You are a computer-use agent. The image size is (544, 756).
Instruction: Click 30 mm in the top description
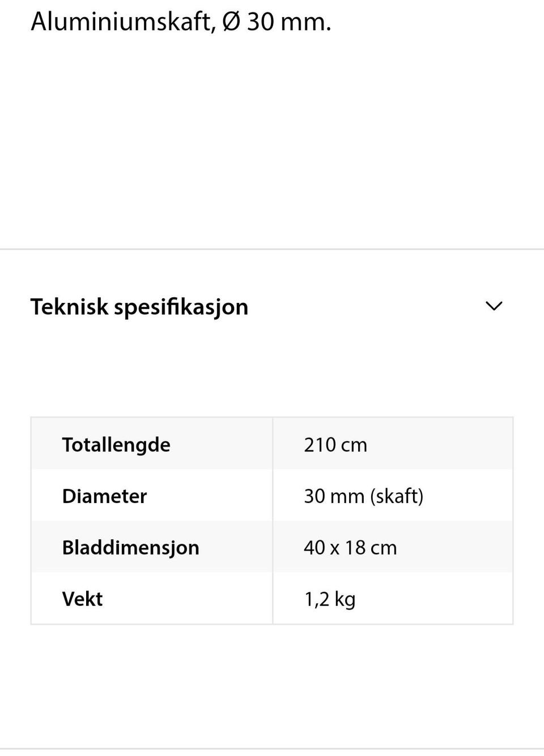pos(289,22)
